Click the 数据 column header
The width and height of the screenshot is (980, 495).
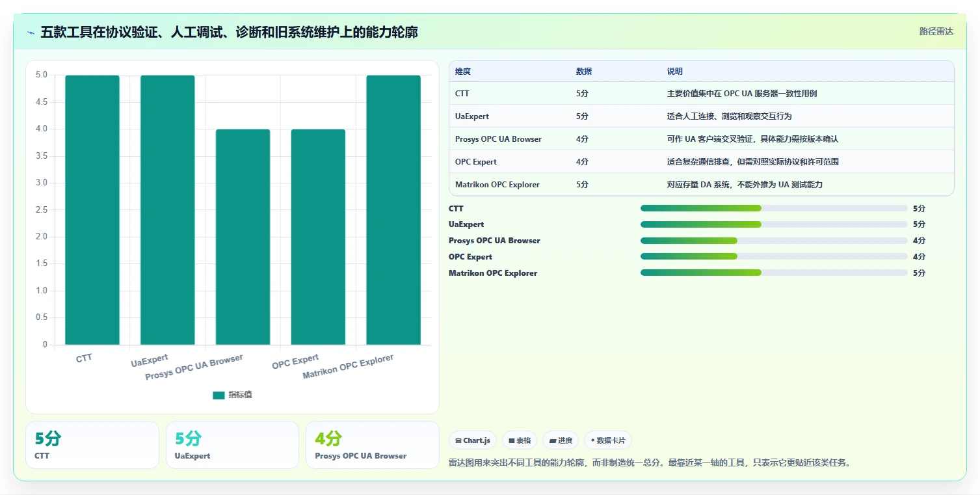[584, 72]
